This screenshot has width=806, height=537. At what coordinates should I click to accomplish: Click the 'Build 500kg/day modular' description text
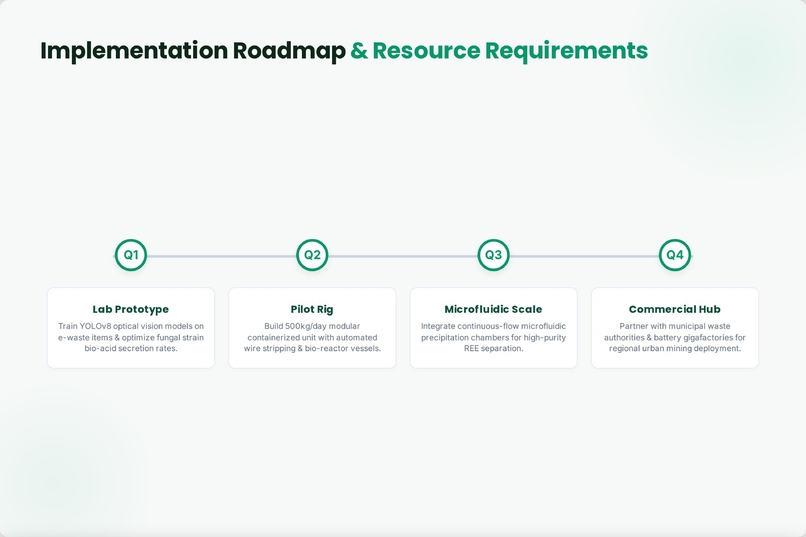[312, 337]
